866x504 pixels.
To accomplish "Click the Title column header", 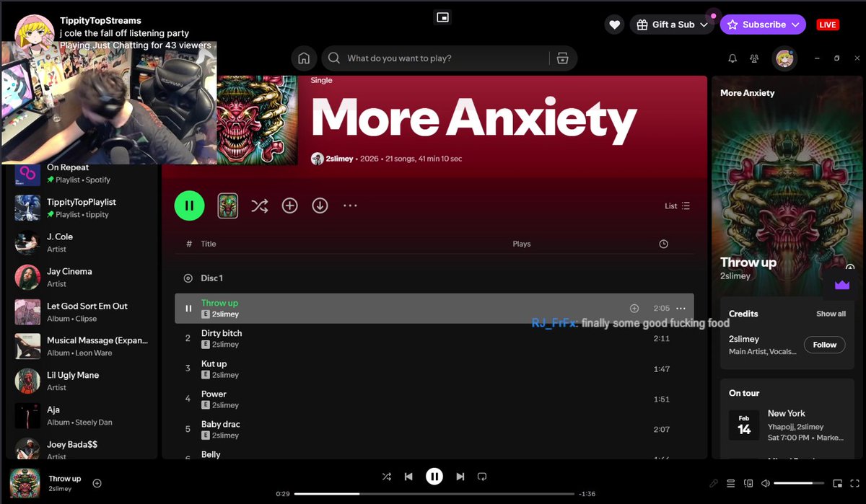I will pos(209,244).
